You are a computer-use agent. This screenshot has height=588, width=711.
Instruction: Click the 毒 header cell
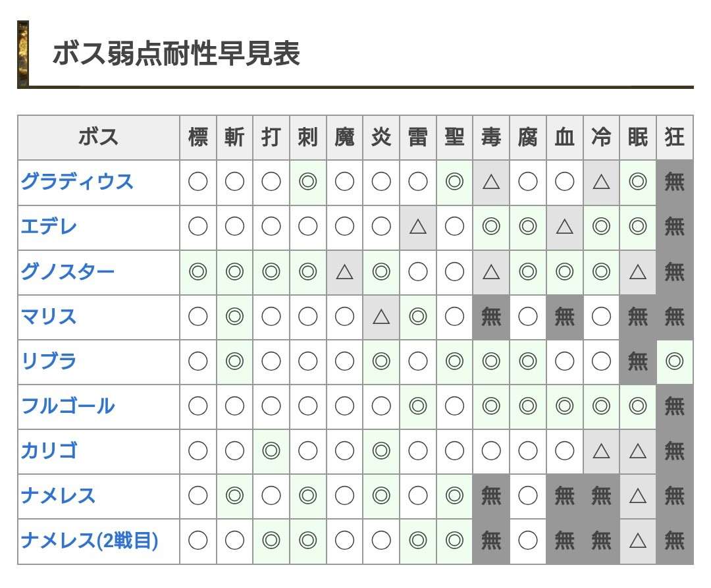tap(491, 137)
